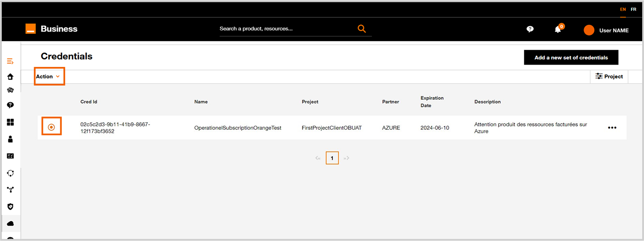Open the ID card sidebar icon
This screenshot has width=644, height=241.
[11, 156]
